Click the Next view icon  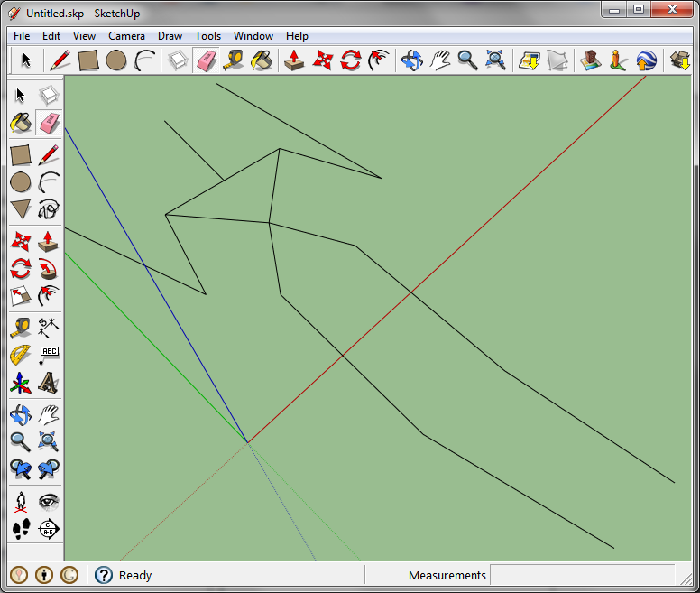pos(48,469)
